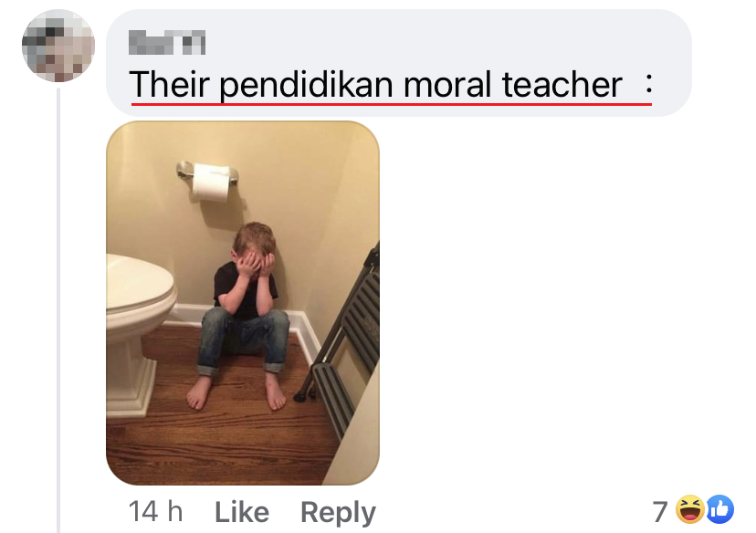756x533 pixels.
Task: Click the blurred commenter name
Action: coord(167,42)
